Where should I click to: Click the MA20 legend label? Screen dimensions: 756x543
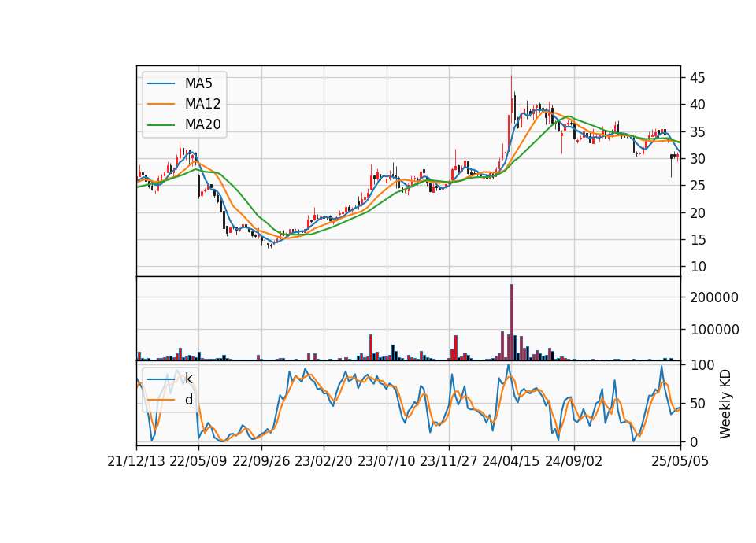tap(202, 124)
